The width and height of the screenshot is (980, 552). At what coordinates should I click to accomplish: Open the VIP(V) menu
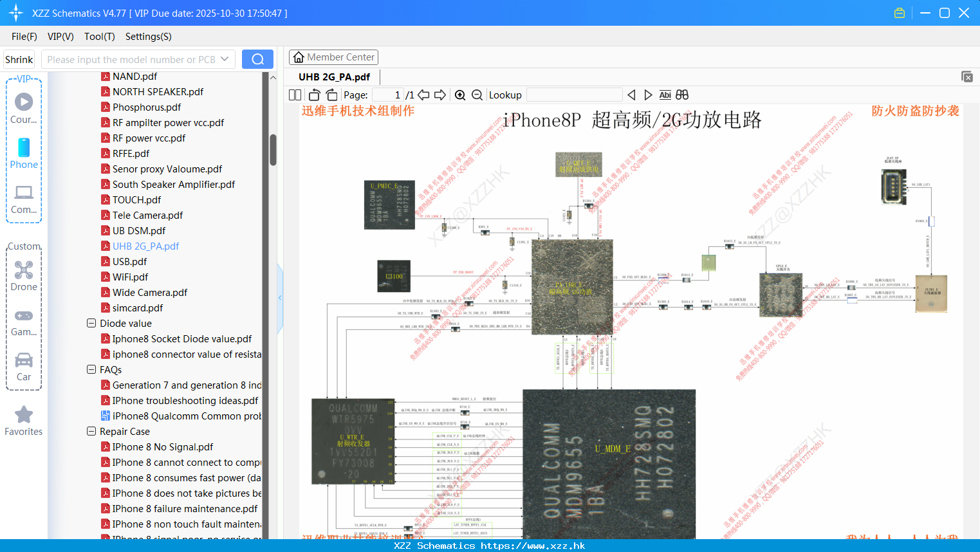(x=60, y=37)
